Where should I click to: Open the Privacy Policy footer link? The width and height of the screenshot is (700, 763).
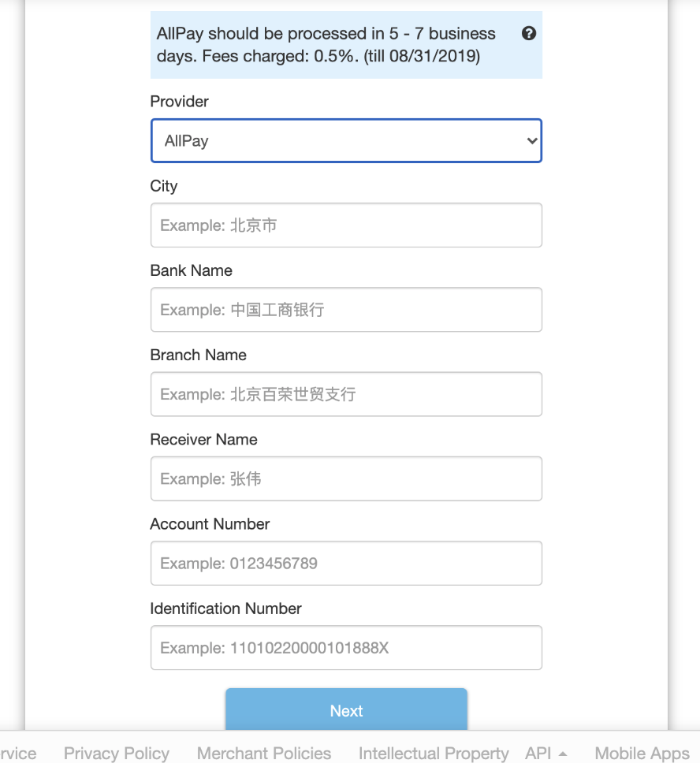tap(117, 754)
